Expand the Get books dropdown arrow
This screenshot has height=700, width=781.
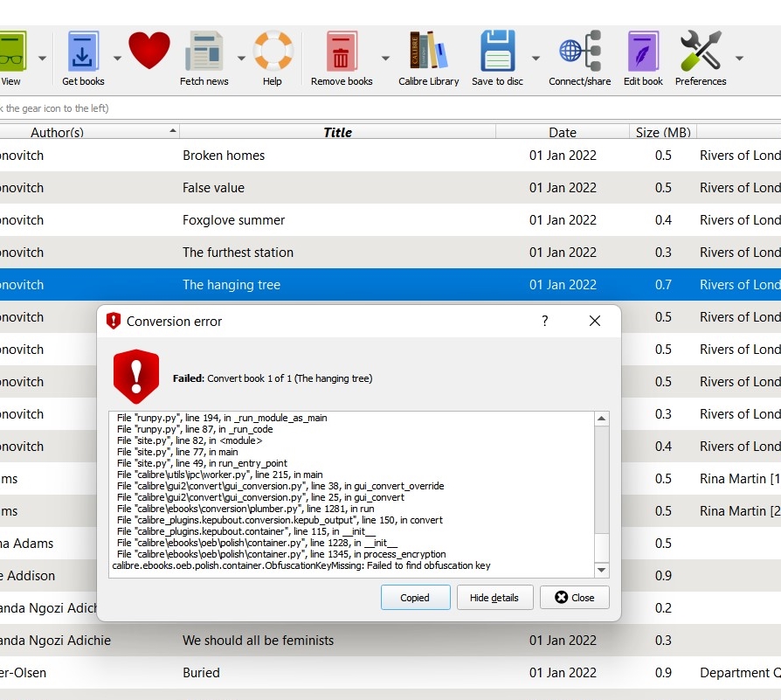coord(117,59)
